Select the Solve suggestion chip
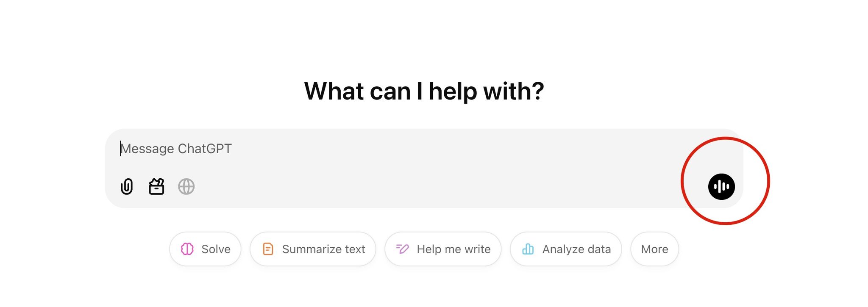Screen dimensions: 868x307 (205, 249)
